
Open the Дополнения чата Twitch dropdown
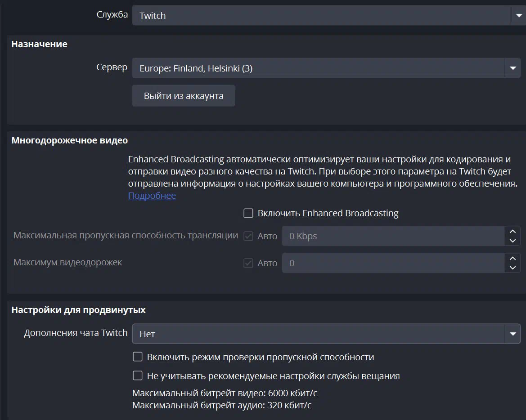[326, 334]
